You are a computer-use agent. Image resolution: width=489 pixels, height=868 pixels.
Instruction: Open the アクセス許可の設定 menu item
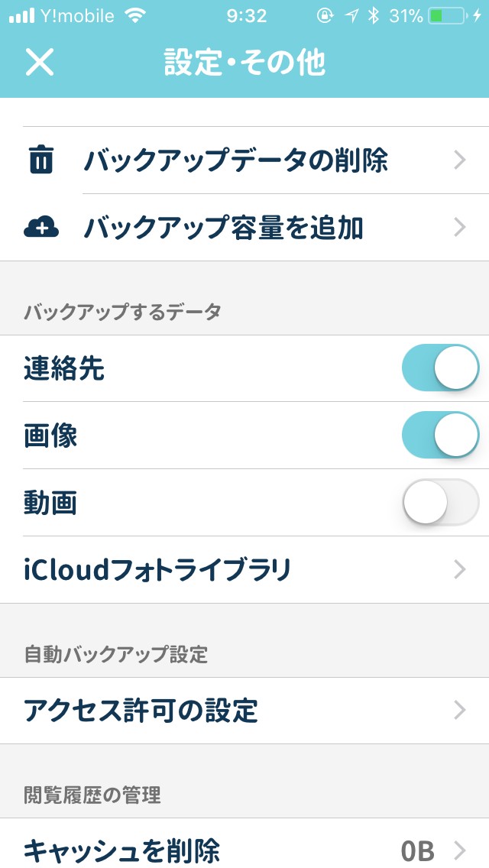(141, 711)
